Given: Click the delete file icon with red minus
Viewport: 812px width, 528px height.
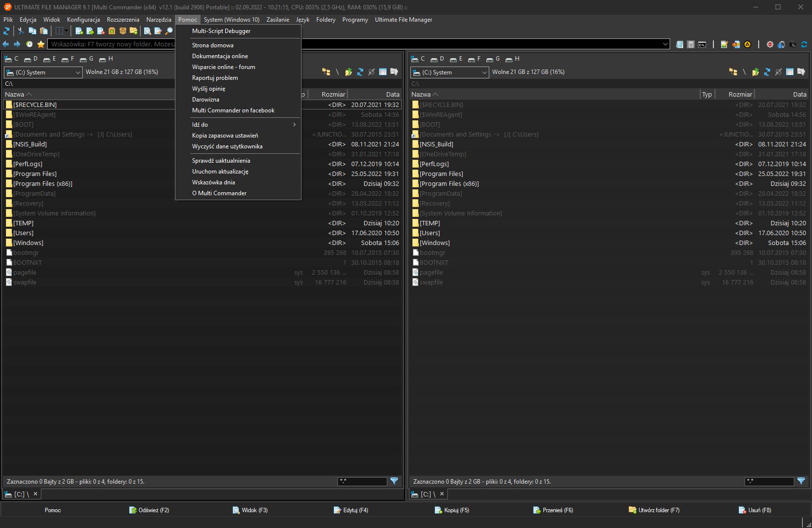Looking at the screenshot, I should coord(101,31).
